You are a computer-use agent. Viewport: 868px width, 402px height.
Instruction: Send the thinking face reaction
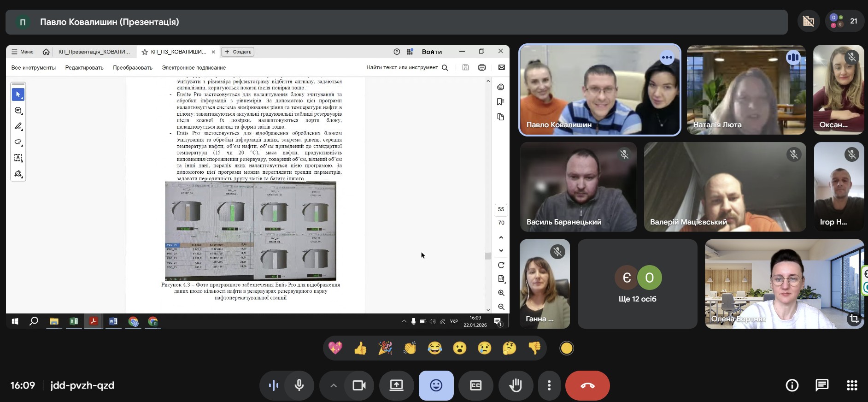[x=509, y=348]
